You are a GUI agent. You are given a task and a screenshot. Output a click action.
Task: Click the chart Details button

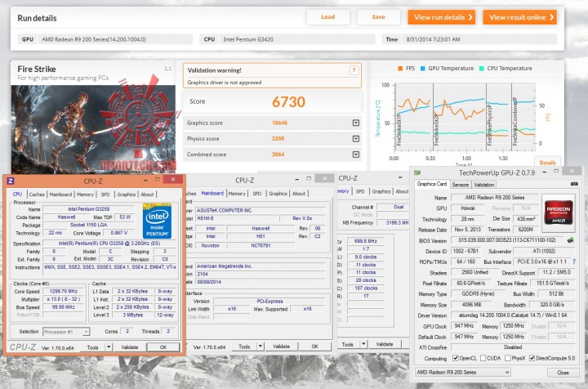(x=547, y=163)
